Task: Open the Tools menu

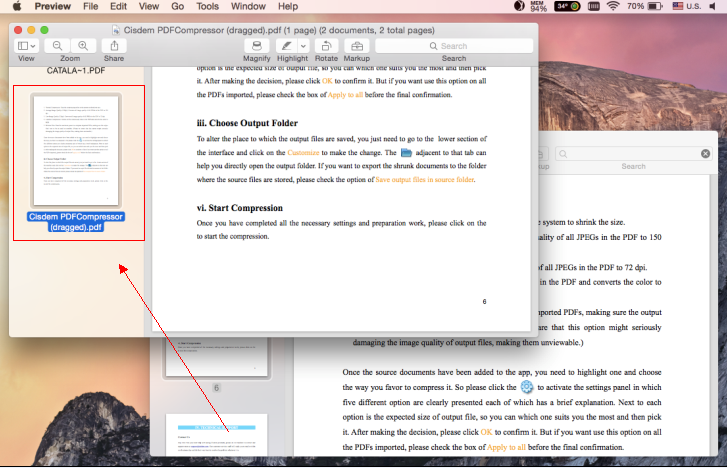Action: click(207, 6)
